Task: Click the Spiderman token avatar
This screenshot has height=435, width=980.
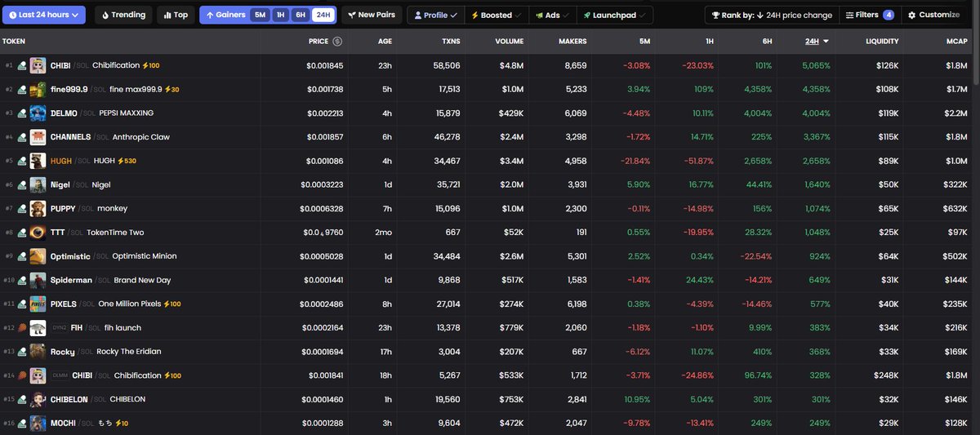Action: click(38, 280)
